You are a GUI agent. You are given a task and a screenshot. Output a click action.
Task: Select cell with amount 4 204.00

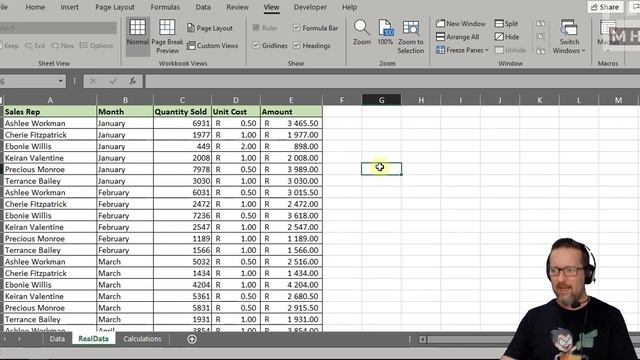pos(291,285)
